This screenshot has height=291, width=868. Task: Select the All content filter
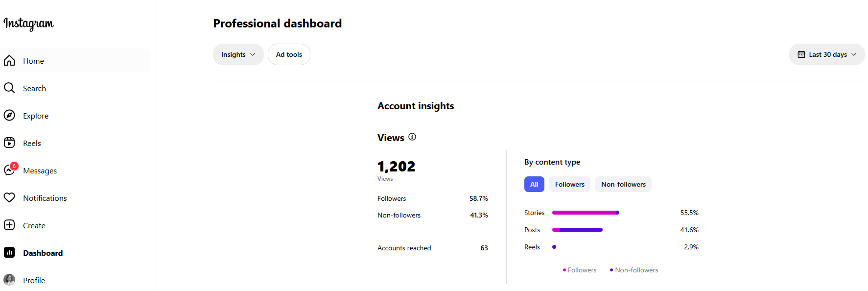point(534,184)
